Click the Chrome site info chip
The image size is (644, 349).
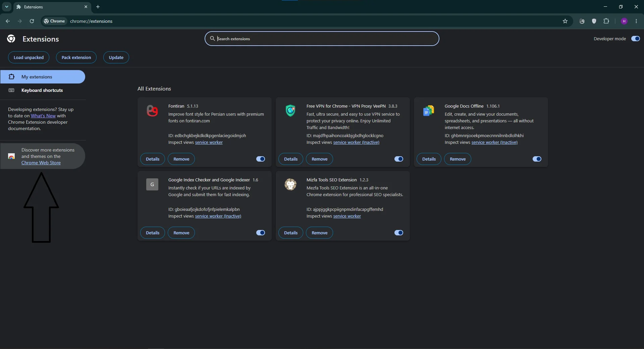(x=54, y=21)
